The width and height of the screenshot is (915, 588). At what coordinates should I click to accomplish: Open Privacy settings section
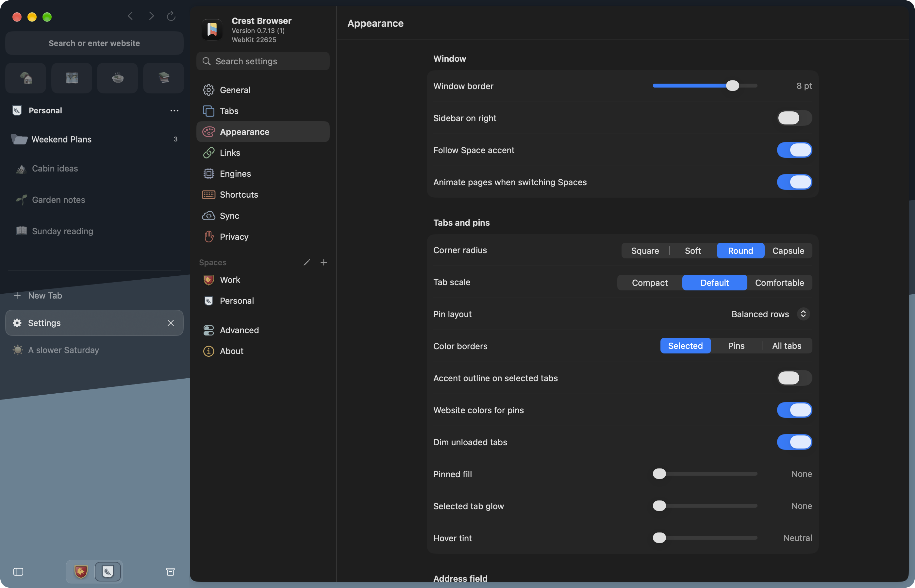click(263, 237)
